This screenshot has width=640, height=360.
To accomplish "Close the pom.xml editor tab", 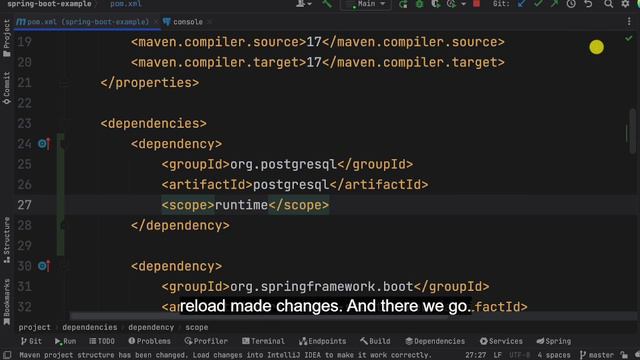I will [x=156, y=22].
